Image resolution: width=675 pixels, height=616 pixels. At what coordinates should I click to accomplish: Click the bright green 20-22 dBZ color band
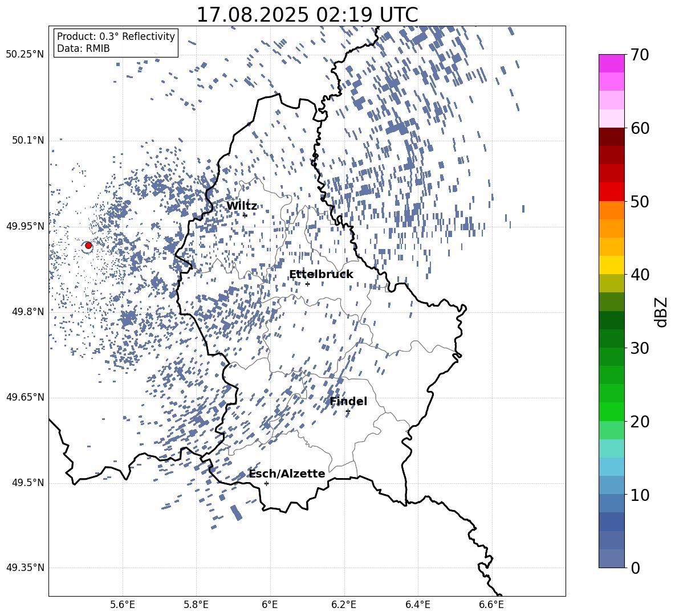pos(611,411)
